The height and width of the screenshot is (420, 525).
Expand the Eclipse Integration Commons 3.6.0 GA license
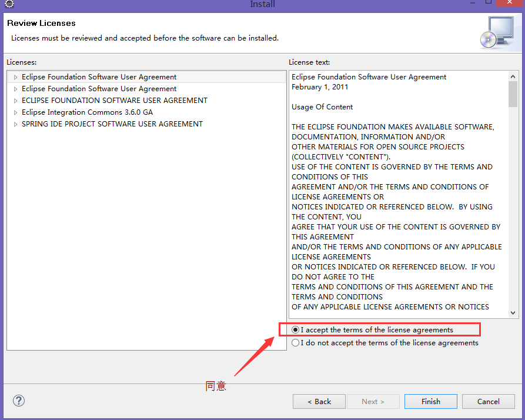click(15, 112)
